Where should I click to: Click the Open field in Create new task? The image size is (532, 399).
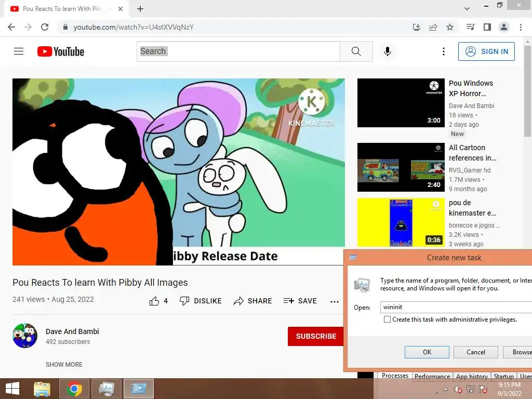click(456, 307)
